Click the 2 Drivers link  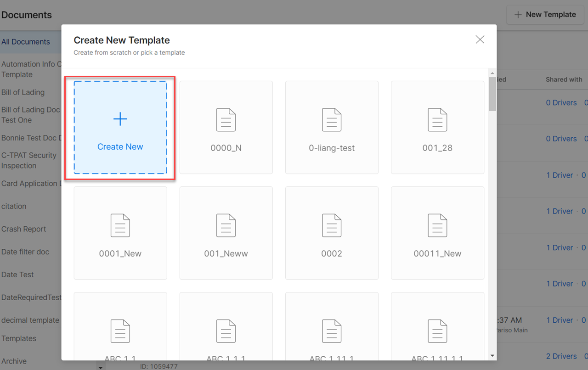[561, 356]
